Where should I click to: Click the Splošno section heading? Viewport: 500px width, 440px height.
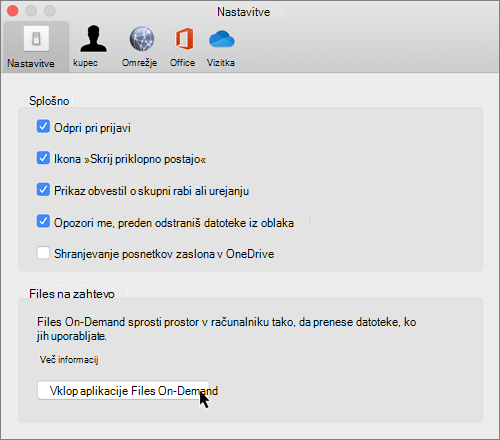tap(49, 101)
